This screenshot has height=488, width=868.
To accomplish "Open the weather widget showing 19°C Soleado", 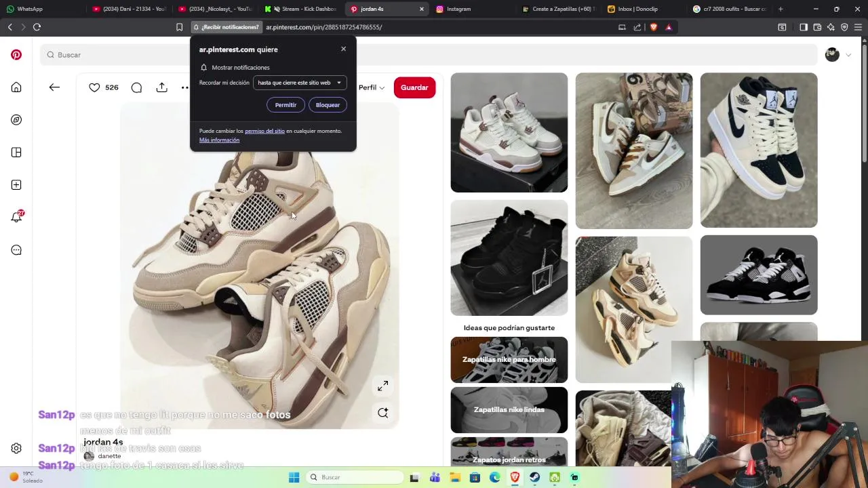I will coord(26,477).
